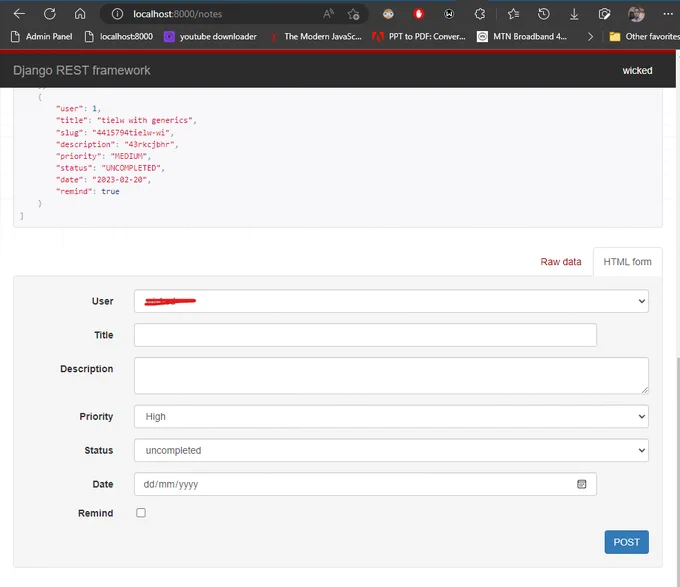Image resolution: width=680 pixels, height=587 pixels.
Task: Click the "4415794tielw-wi" slug value
Action: point(133,132)
